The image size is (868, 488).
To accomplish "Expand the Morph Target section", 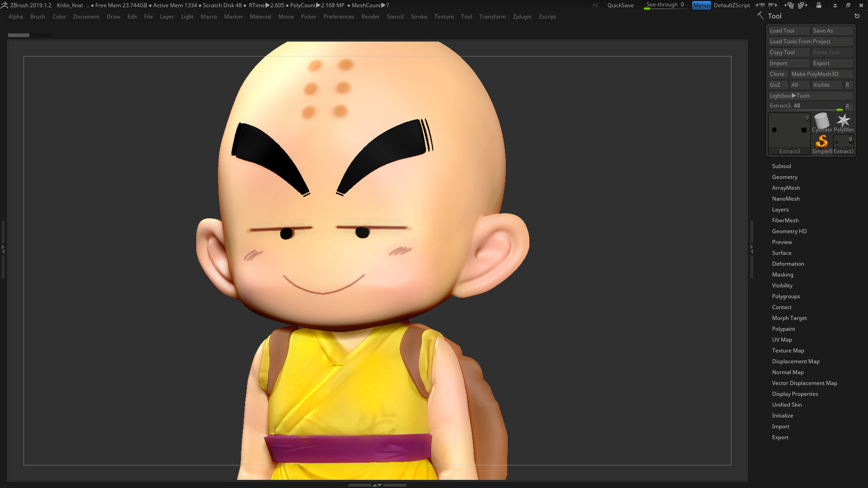I will (789, 318).
